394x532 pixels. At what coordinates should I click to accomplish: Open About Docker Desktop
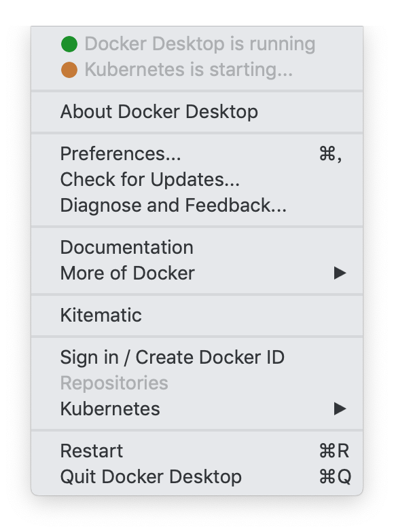point(197,111)
